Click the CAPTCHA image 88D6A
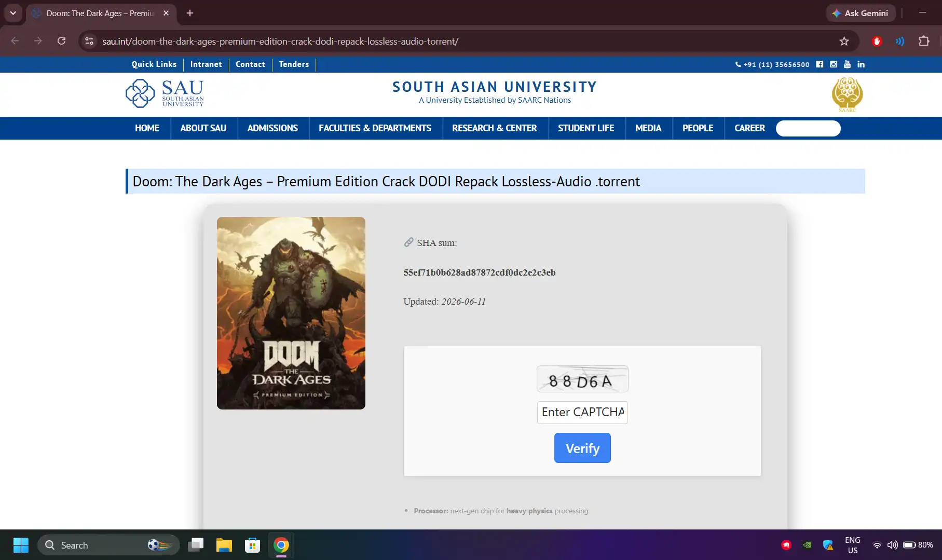Image resolution: width=942 pixels, height=560 pixels. tap(582, 379)
